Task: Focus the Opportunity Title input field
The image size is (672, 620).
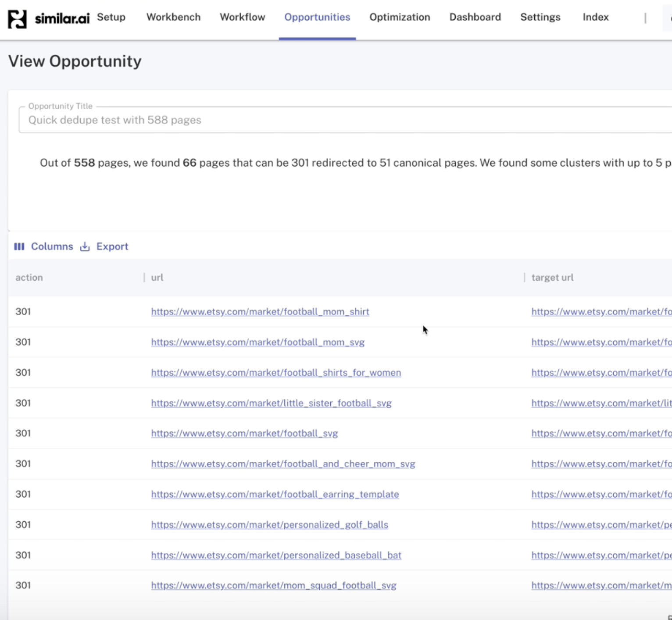Action: pyautogui.click(x=345, y=120)
